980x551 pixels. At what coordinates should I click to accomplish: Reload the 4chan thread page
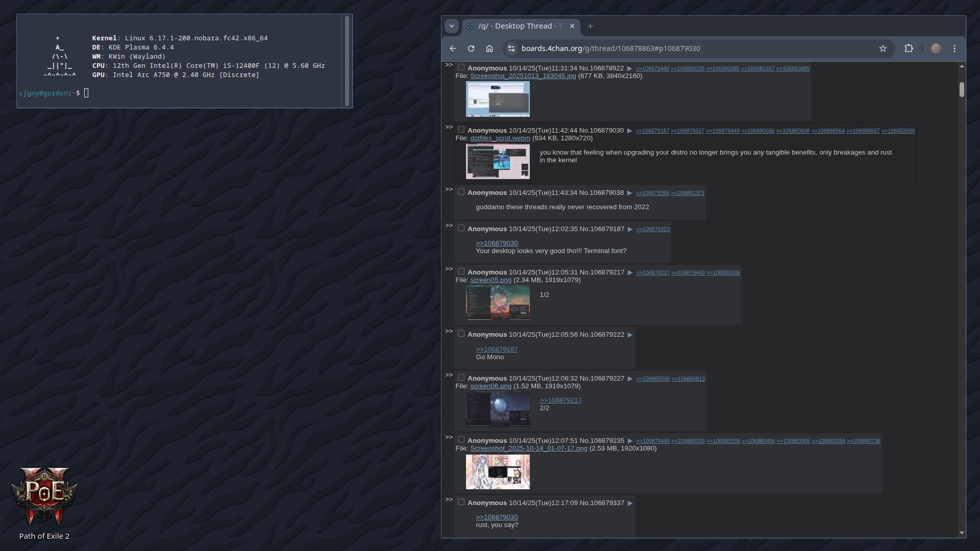pyautogui.click(x=471, y=48)
